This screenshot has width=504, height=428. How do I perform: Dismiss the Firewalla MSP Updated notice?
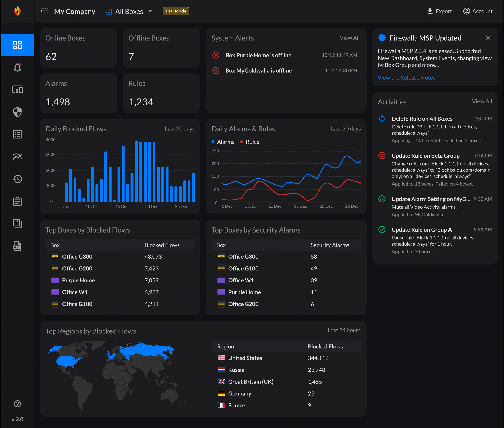488,38
